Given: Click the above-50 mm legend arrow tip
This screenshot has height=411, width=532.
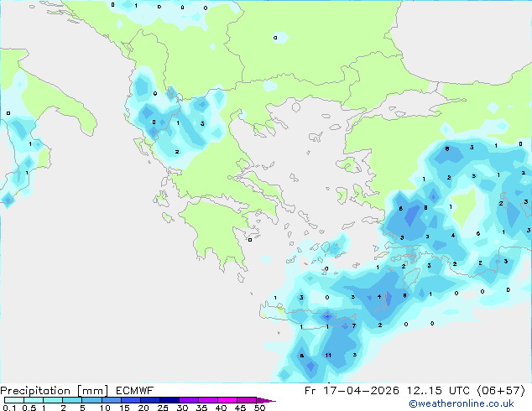Looking at the screenshot, I should pyautogui.click(x=266, y=400).
